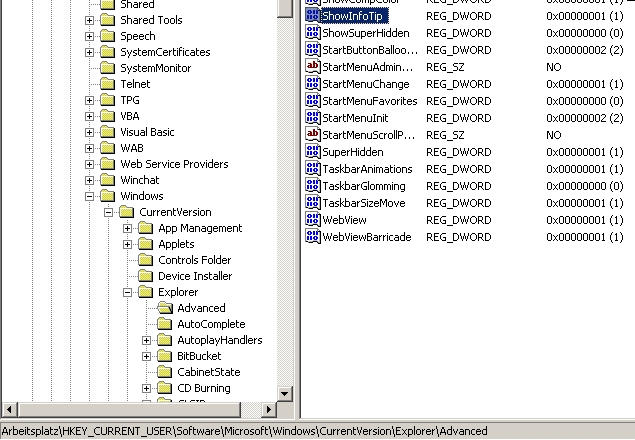Click REG_SZ type of StartMenuScrollP...
This screenshot has width=635, height=440.
coord(445,135)
